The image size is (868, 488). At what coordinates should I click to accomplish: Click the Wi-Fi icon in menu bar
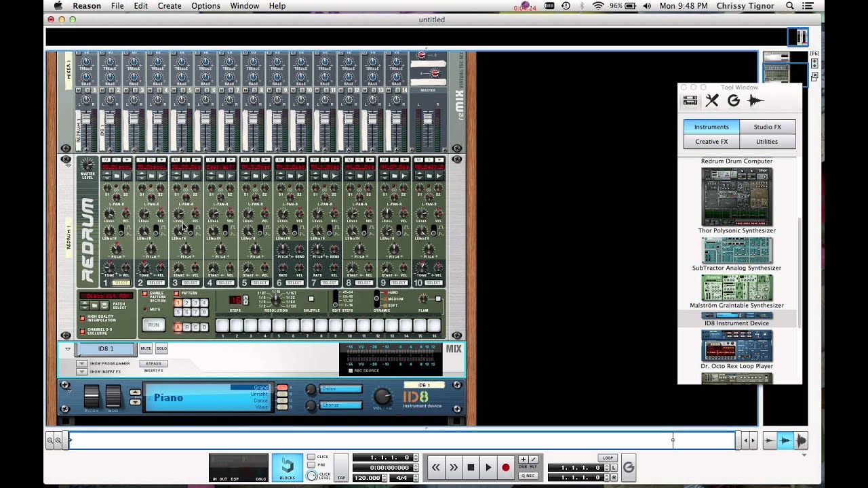[x=597, y=5]
